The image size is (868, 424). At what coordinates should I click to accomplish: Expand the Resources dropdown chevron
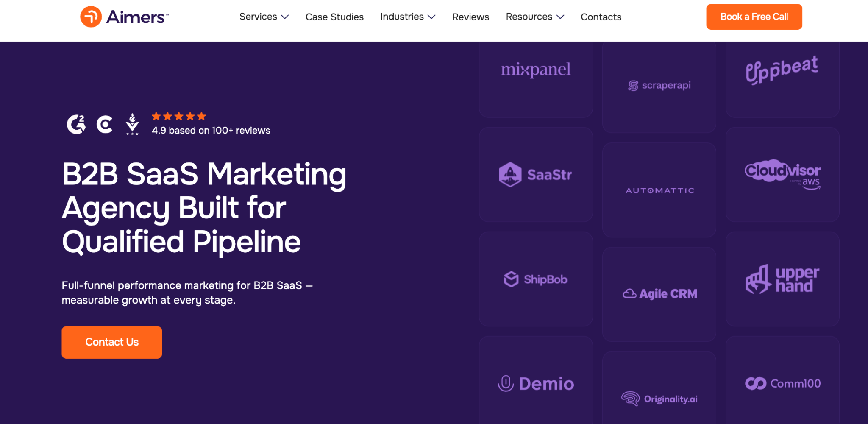click(560, 17)
